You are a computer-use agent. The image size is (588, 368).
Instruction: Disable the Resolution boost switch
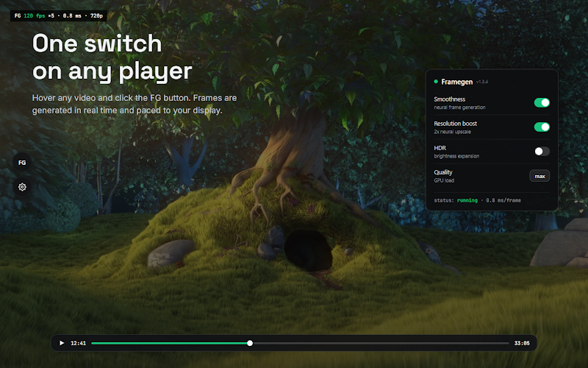pos(542,127)
